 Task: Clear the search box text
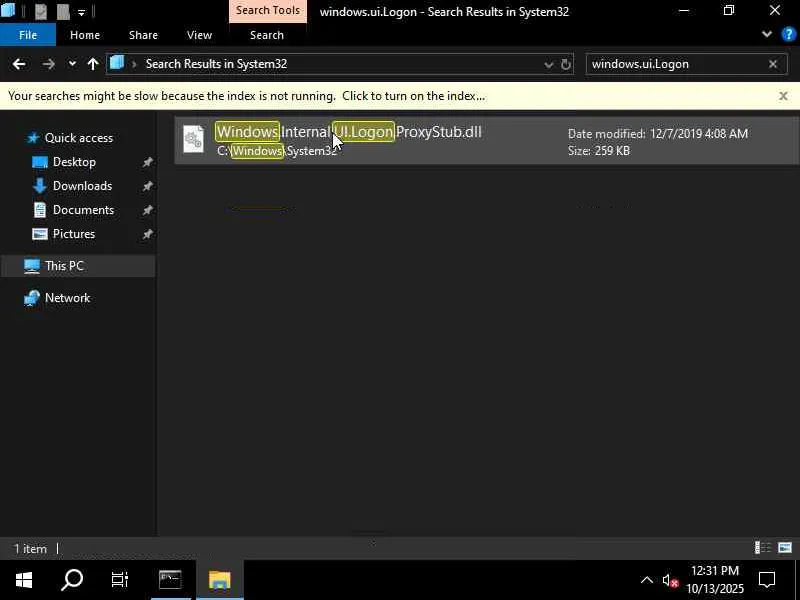click(773, 64)
